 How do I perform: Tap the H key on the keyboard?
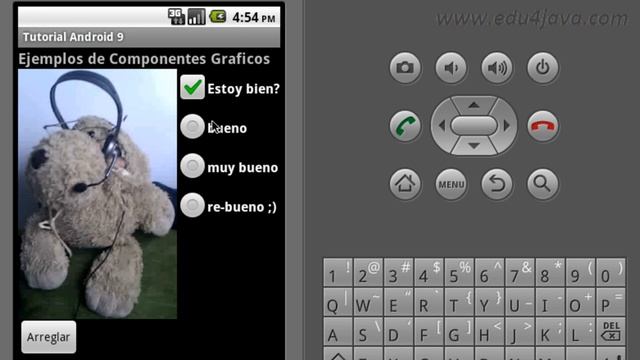pos(490,332)
